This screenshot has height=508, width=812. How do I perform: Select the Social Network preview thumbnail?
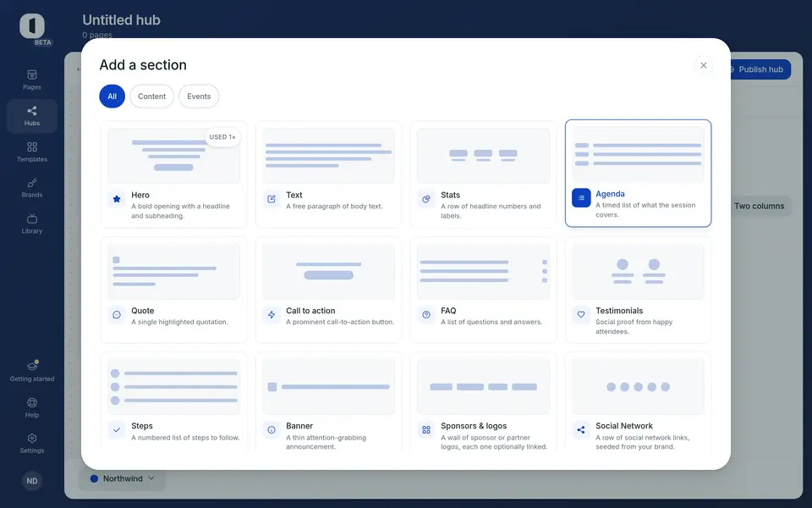(x=638, y=387)
